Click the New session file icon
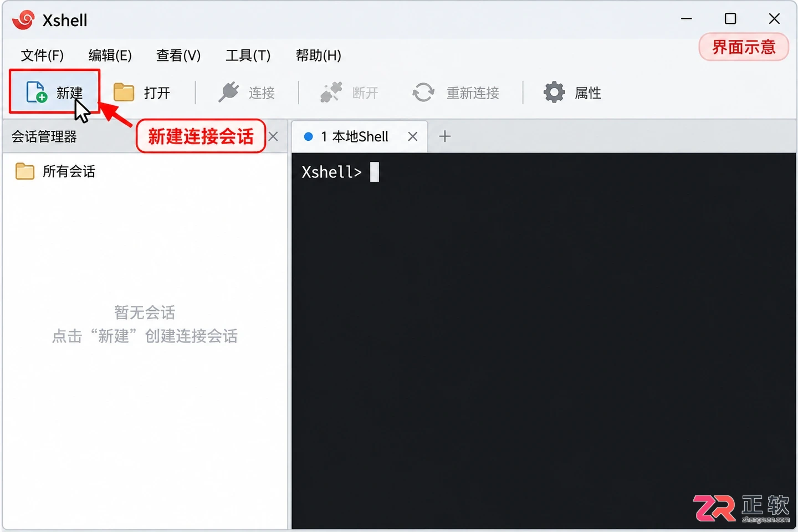The height and width of the screenshot is (532, 798). coord(37,92)
